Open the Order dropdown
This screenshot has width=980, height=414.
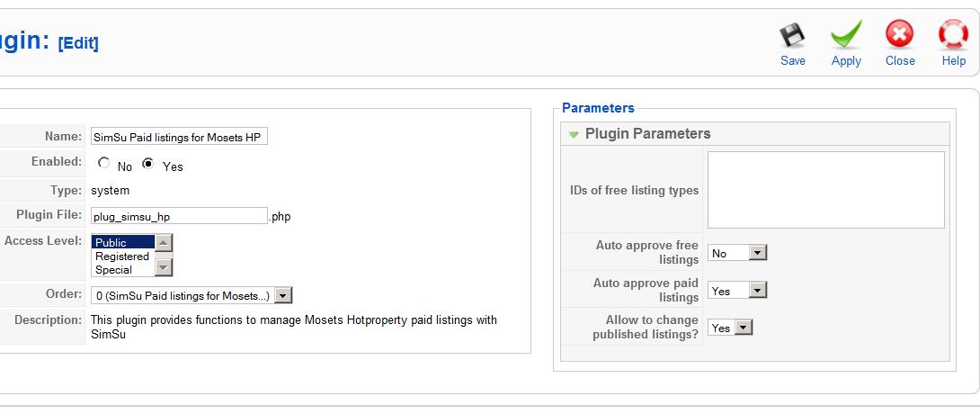click(282, 295)
